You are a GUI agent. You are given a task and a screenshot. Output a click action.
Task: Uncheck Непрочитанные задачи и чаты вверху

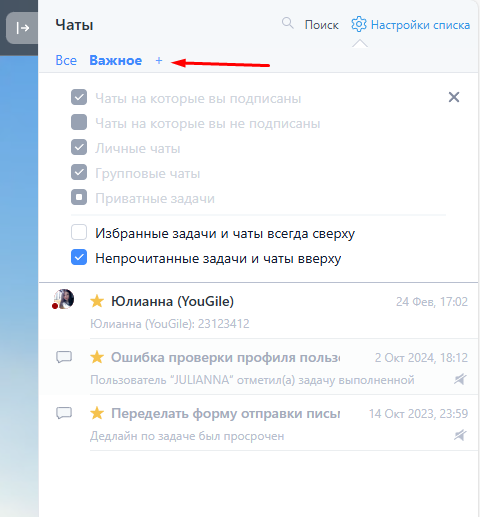click(x=79, y=257)
